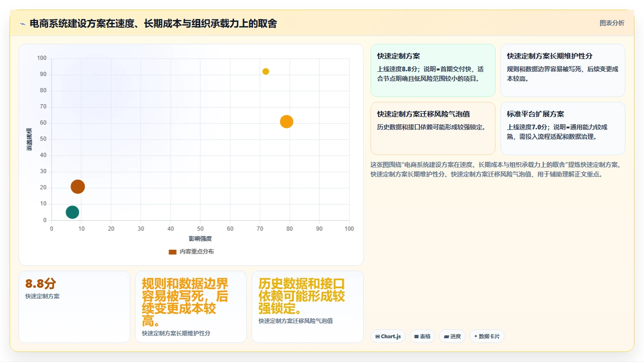644x362 pixels.
Task: Click the 进度 tag icon
Action: 446,336
